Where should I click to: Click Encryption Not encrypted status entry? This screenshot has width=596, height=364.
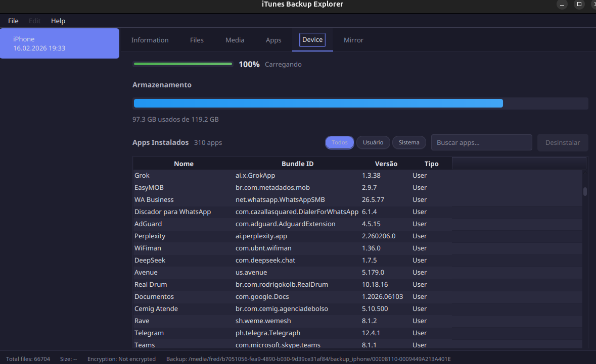[x=122, y=359]
